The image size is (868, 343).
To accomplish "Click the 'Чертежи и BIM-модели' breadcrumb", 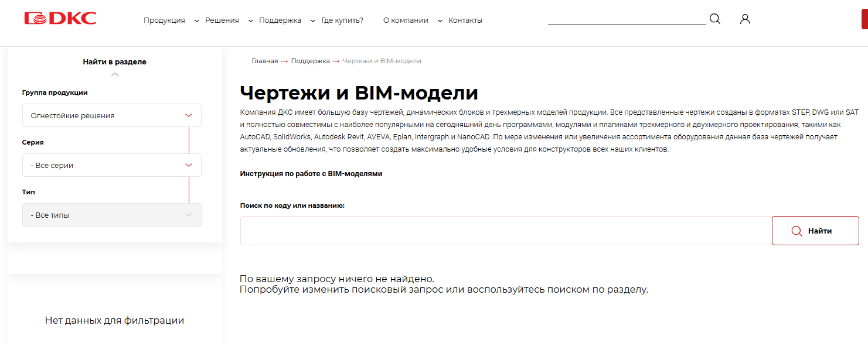I will 382,61.
